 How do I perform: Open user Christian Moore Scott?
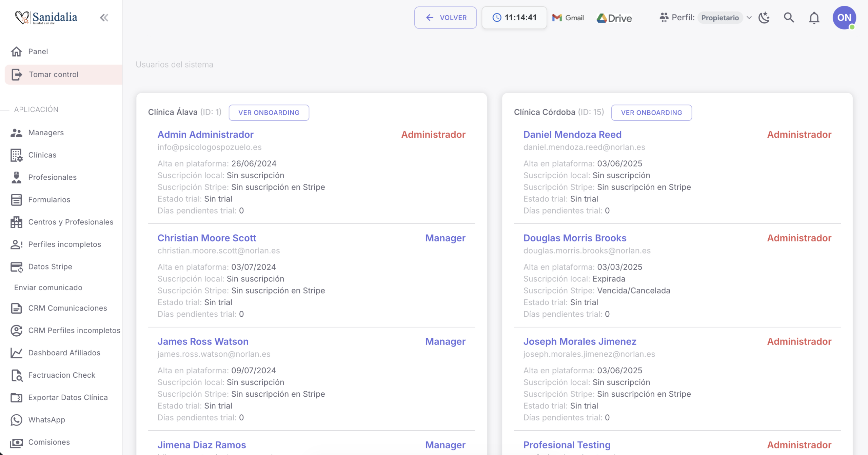point(207,238)
